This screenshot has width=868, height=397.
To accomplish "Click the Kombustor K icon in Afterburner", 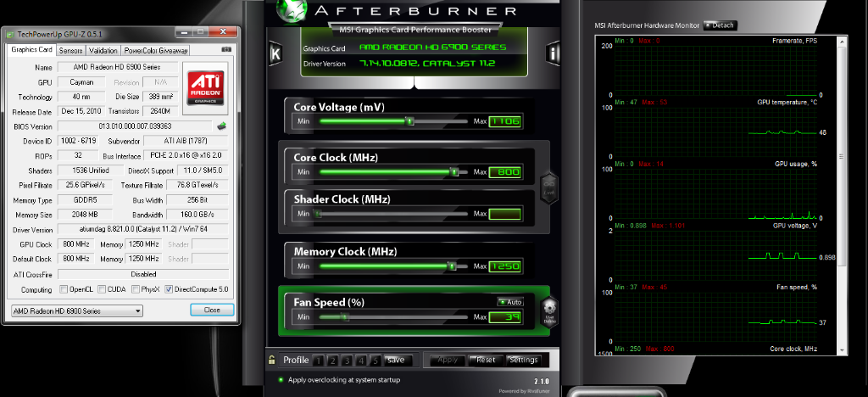I will pos(275,54).
